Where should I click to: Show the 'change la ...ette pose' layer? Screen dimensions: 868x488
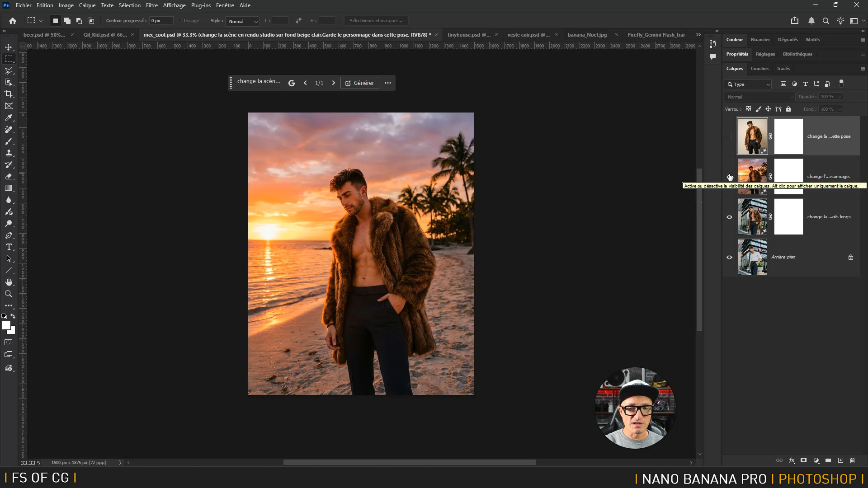coord(729,136)
